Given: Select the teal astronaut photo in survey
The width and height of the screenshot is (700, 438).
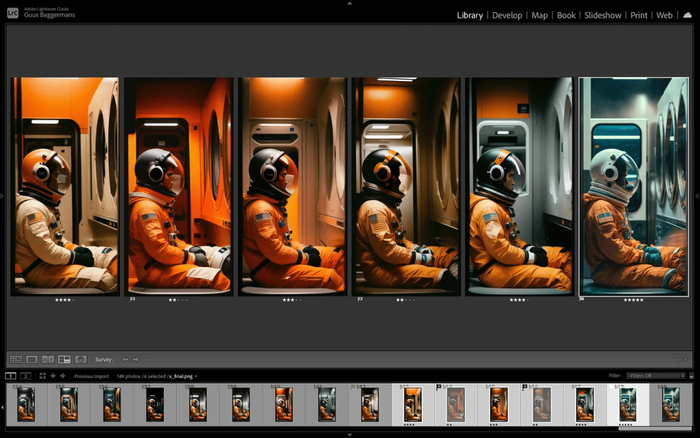Looking at the screenshot, I should [x=633, y=186].
